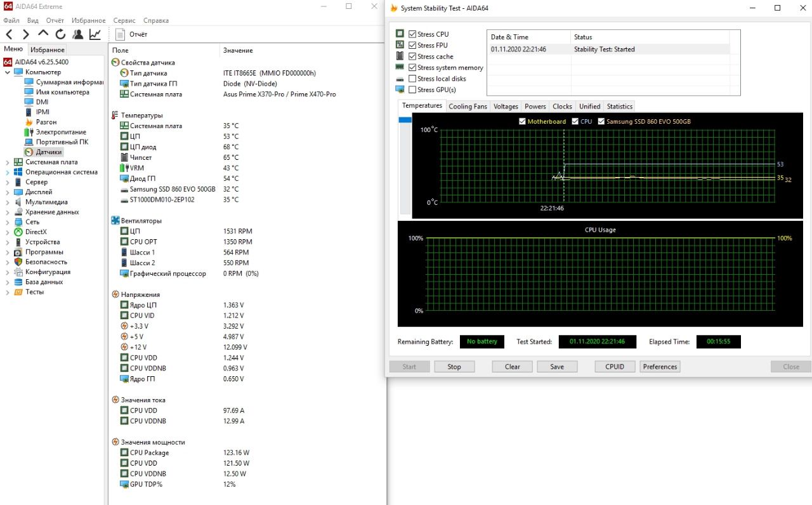812x505 pixels.
Task: Click the Значения мощности section icon
Action: 115,442
